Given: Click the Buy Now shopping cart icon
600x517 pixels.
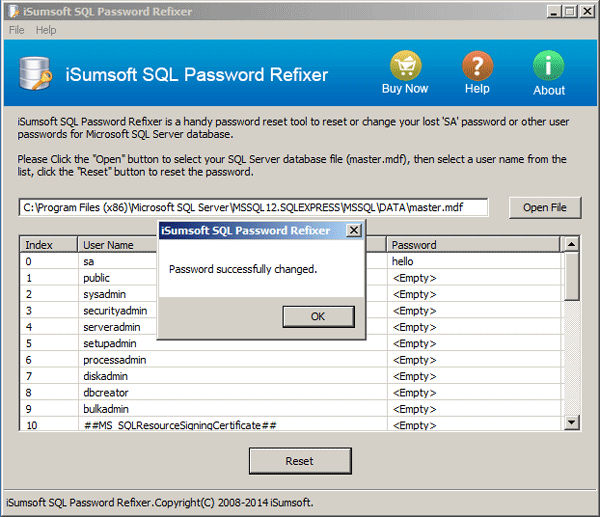Looking at the screenshot, I should coord(406,65).
